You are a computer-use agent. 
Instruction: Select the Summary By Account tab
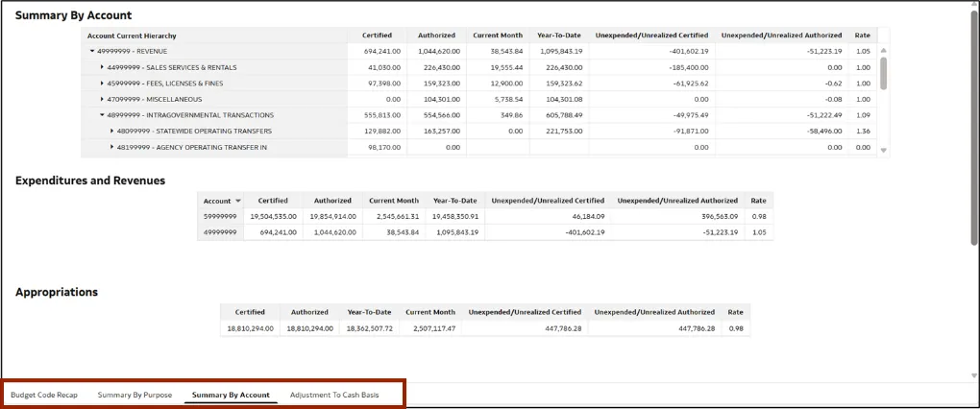tap(231, 395)
